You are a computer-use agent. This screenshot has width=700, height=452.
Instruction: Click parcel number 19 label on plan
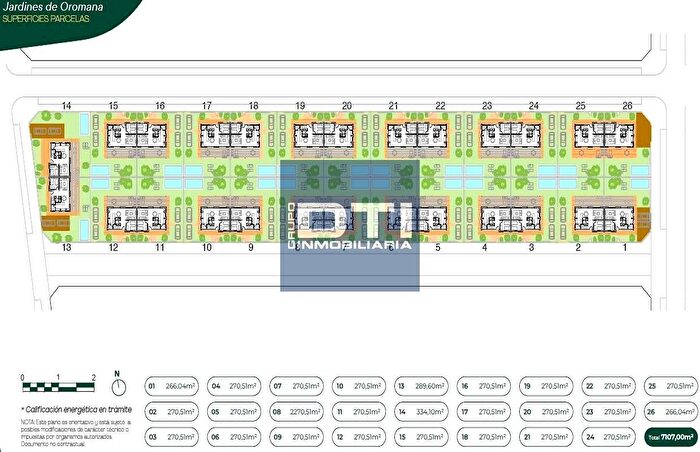(299, 105)
